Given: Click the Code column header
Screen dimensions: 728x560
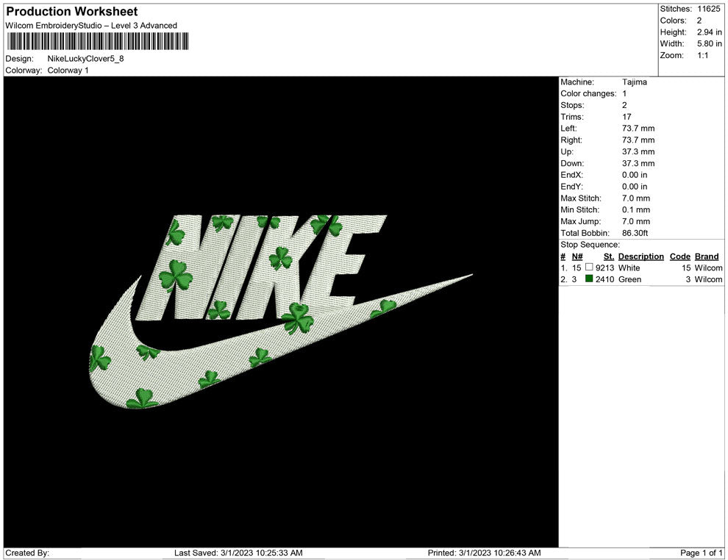Looking at the screenshot, I should pos(679,256).
